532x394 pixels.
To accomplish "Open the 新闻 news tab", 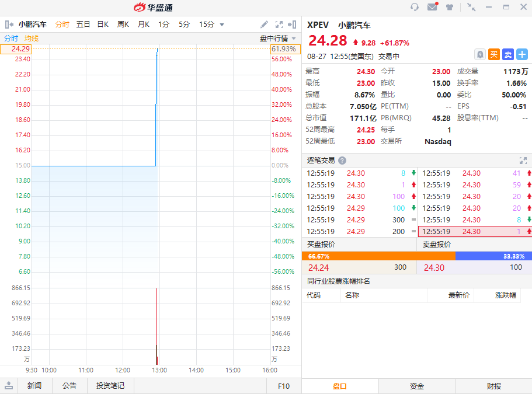I will pos(34,385).
